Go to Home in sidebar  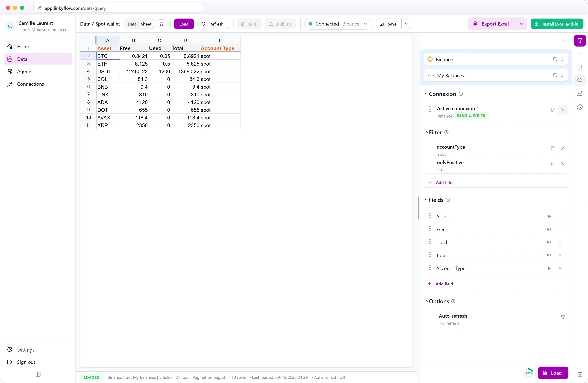[38, 47]
